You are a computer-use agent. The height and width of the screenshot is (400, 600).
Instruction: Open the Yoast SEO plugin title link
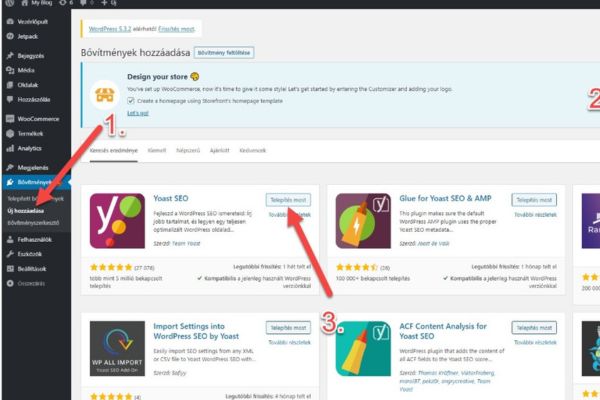coord(171,198)
